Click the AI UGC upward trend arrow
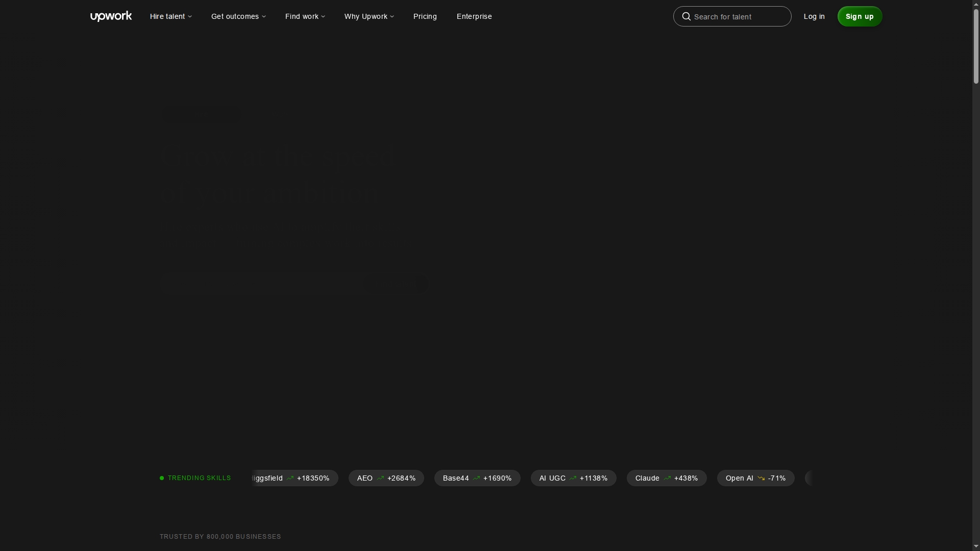Viewport: 980px width, 551px height. pos(573,478)
